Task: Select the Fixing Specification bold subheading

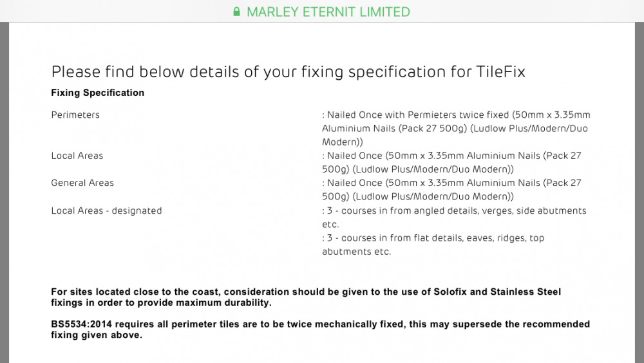Action: (98, 93)
